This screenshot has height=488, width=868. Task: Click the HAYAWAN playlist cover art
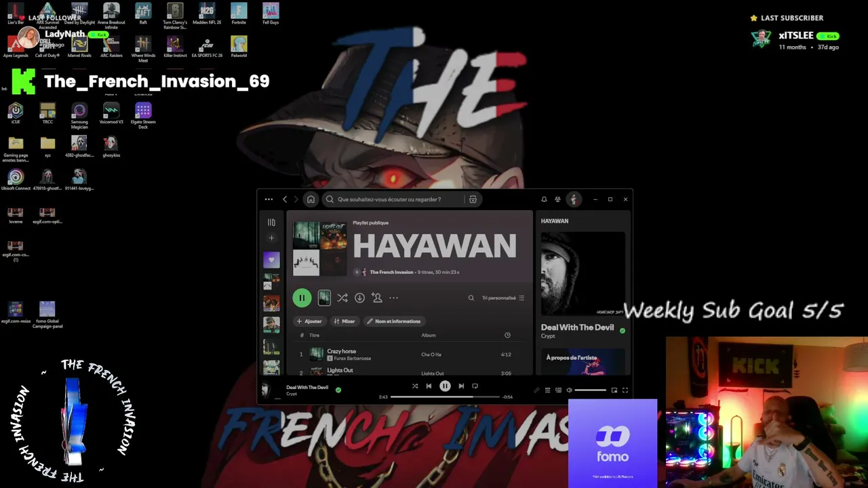tap(319, 248)
